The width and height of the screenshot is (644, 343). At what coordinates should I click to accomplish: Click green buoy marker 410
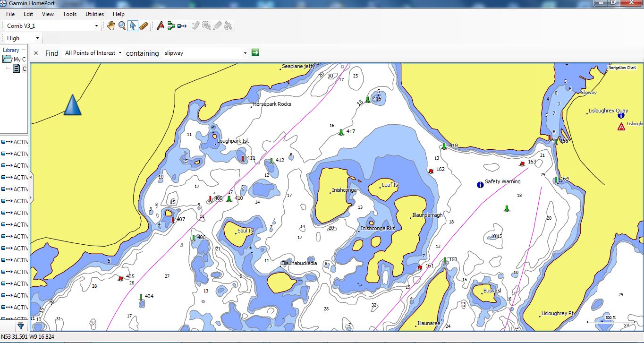[x=229, y=199]
